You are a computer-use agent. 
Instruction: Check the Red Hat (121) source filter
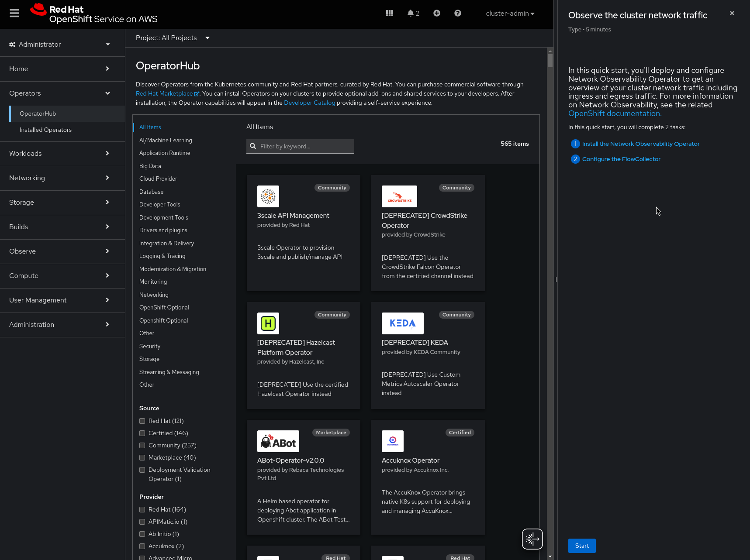pos(142,421)
